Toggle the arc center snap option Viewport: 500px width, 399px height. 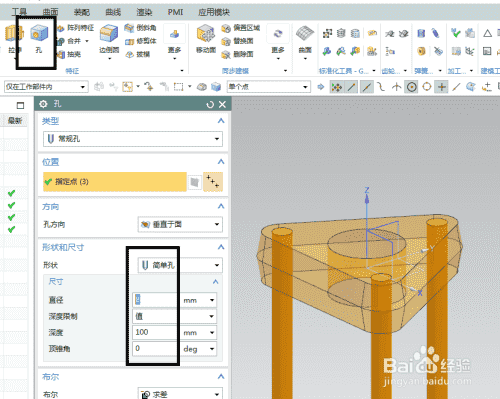coord(412,87)
